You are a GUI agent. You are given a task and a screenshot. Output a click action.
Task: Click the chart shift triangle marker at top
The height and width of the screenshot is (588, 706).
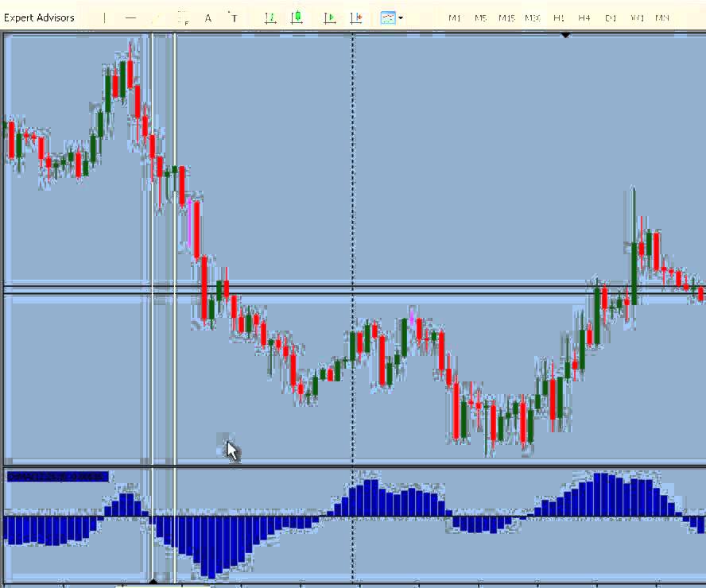click(565, 35)
